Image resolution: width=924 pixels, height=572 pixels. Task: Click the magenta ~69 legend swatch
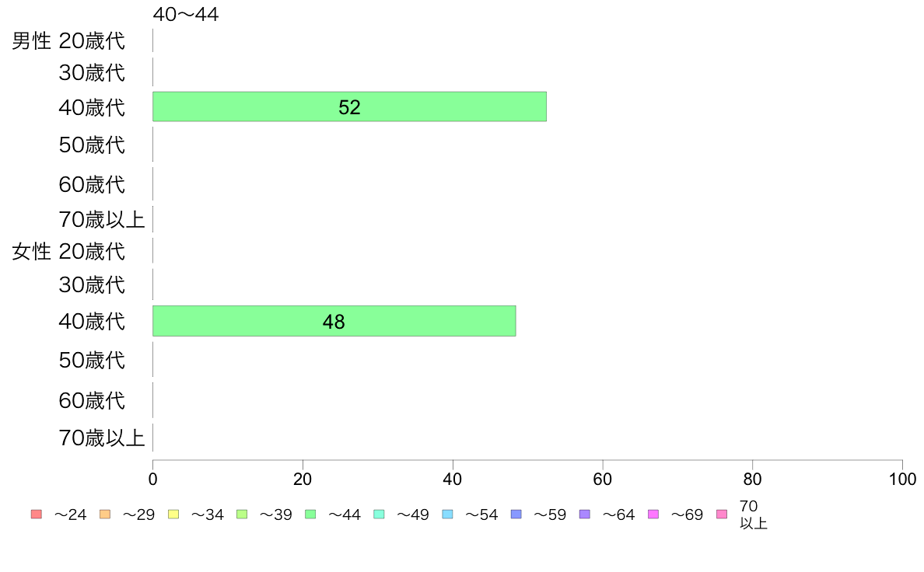coord(653,514)
